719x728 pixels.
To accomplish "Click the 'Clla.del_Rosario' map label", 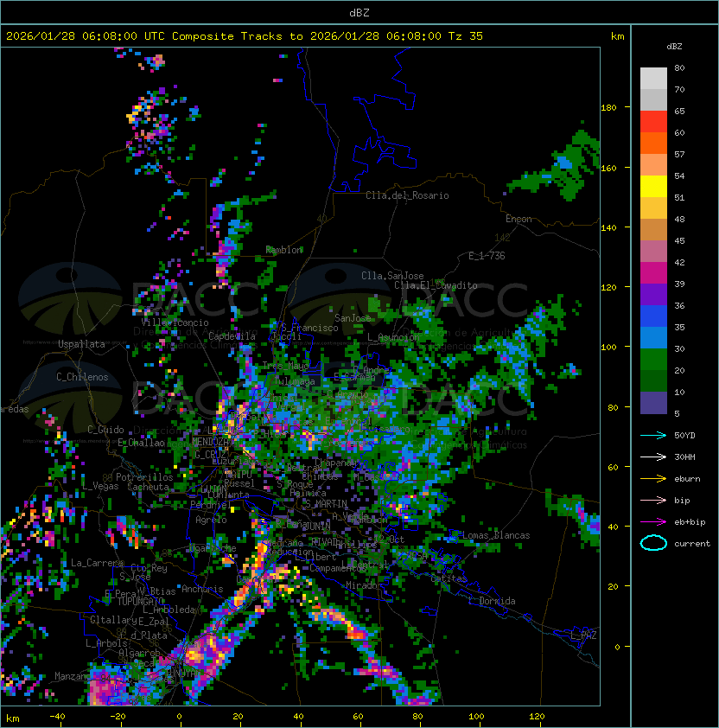I will [407, 195].
